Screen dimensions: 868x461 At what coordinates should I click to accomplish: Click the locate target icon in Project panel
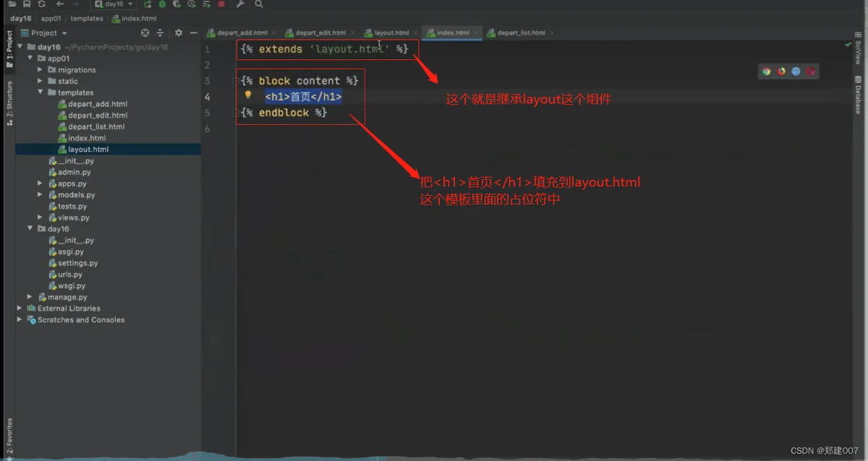pyautogui.click(x=145, y=33)
